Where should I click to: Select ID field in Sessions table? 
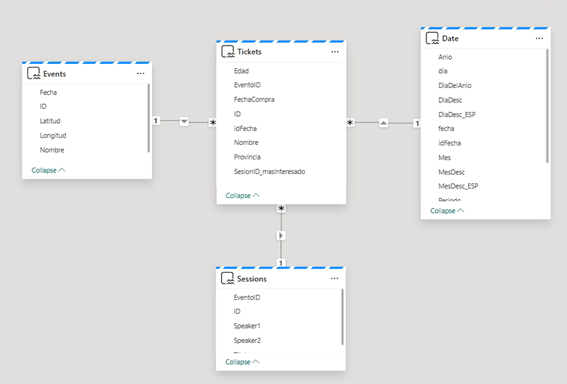pyautogui.click(x=237, y=311)
